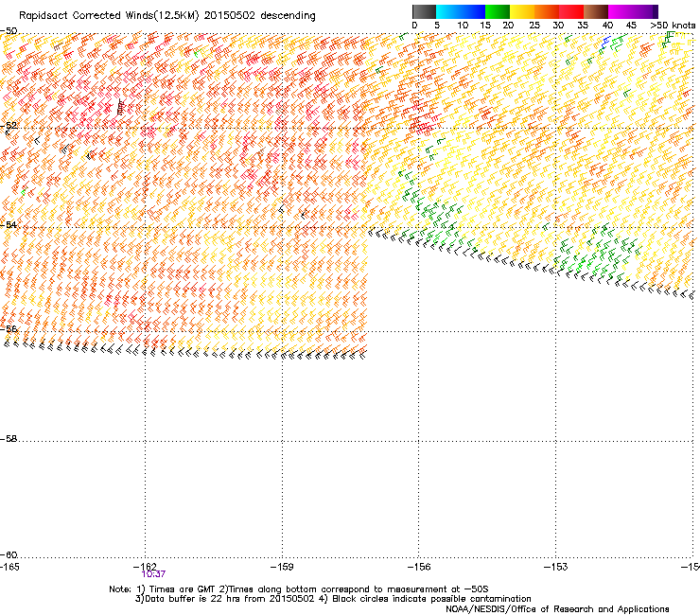Click the '15' legend scale label
The image size is (700, 615).
pos(485,26)
